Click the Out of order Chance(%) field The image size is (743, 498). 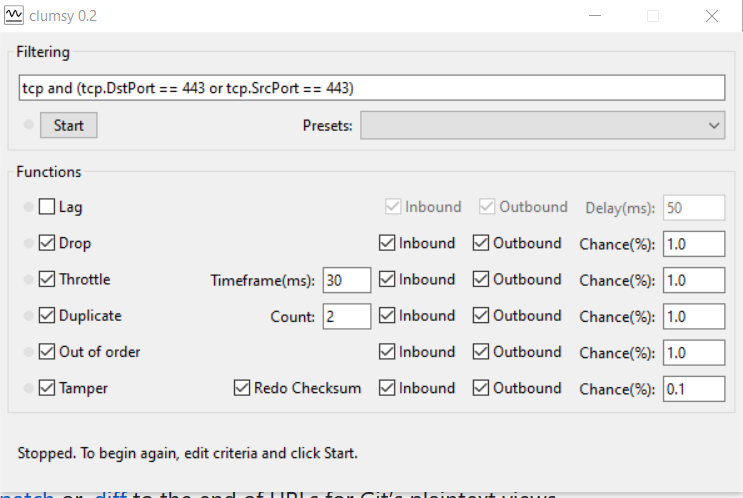(694, 353)
